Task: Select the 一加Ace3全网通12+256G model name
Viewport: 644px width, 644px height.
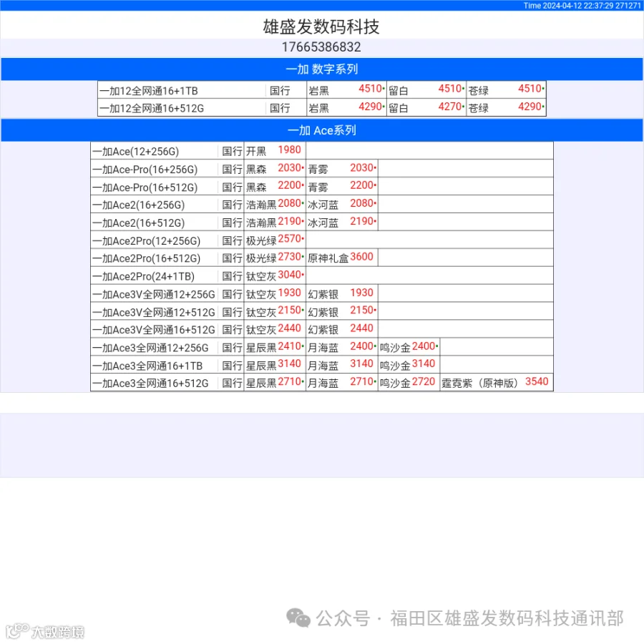Action: pos(150,348)
